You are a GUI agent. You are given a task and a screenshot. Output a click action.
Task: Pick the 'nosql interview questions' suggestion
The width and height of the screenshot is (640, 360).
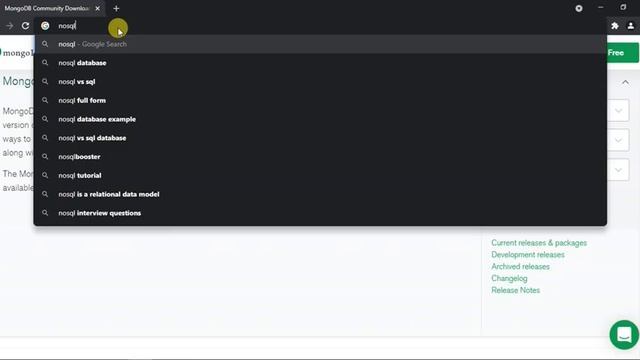click(x=320, y=213)
